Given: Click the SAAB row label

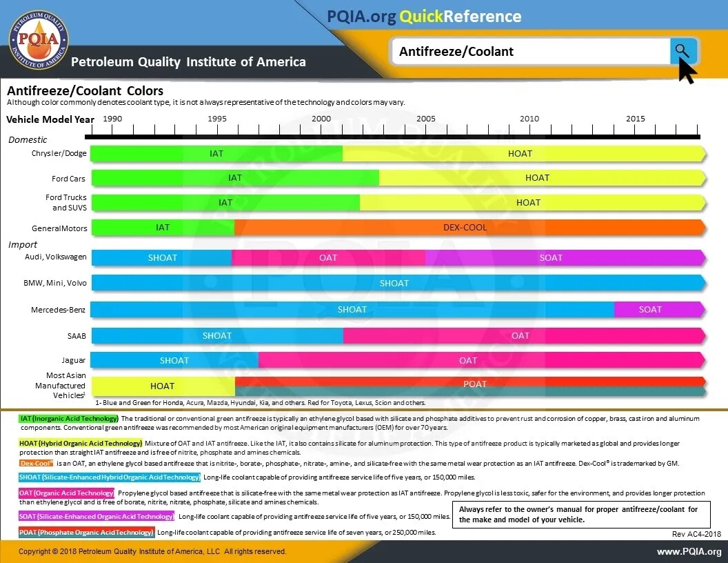Looking at the screenshot, I should 77,336.
